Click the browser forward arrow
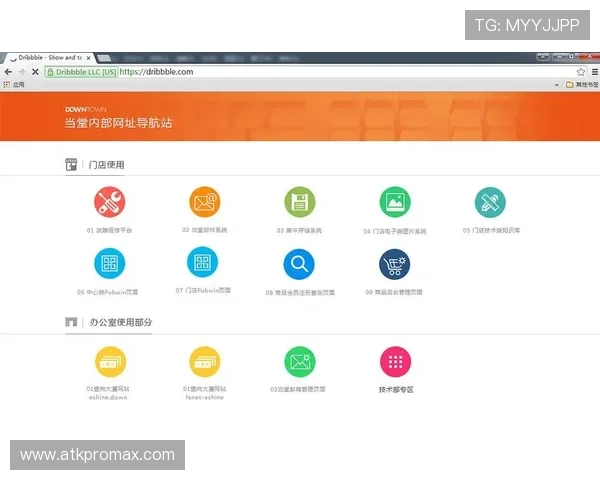 click(21, 72)
